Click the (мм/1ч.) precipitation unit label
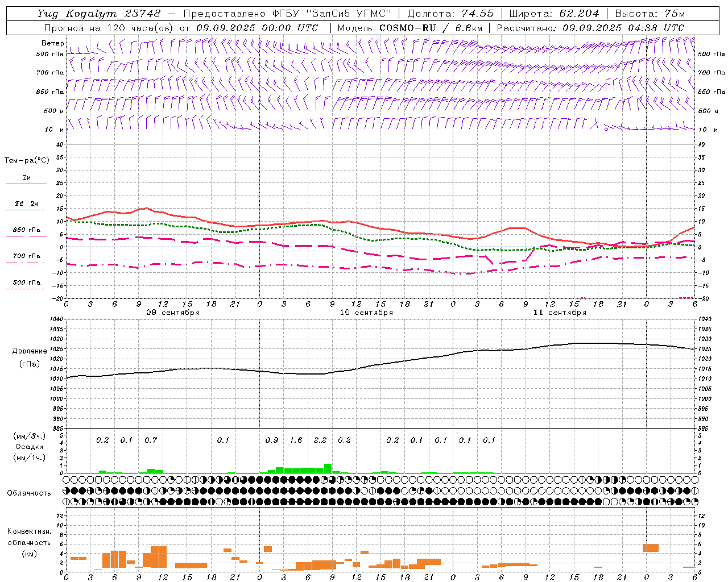Image resolution: width=728 pixels, height=582 pixels. tap(30, 458)
